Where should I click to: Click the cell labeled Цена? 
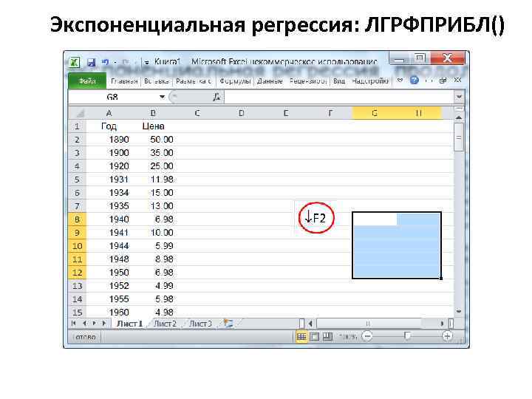click(x=153, y=126)
